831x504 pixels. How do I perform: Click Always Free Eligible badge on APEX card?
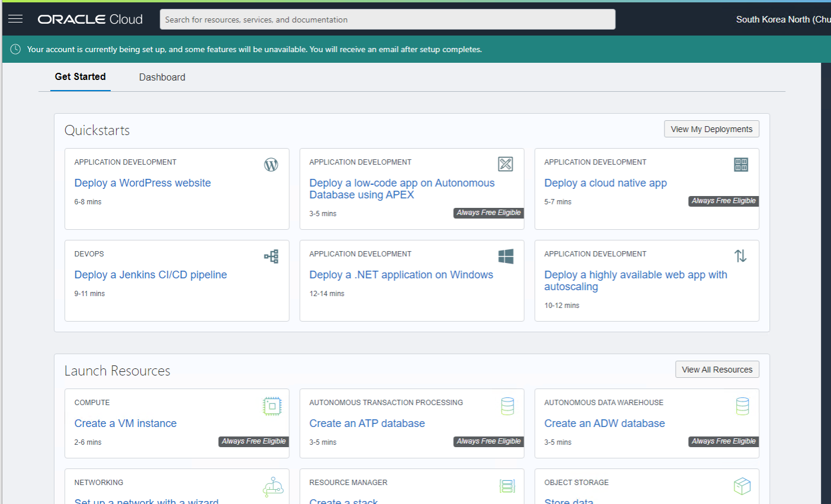tap(489, 213)
